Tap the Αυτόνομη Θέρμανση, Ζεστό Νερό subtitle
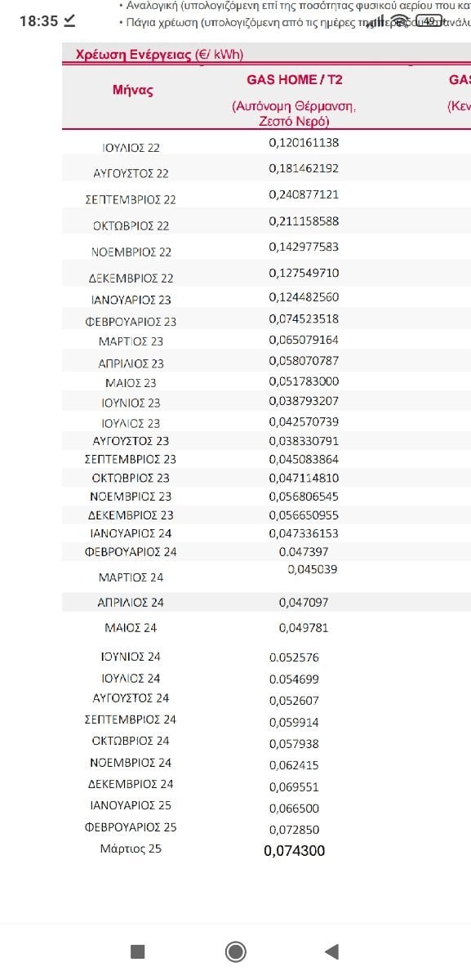Screen dimensions: 471x980 pos(294,114)
